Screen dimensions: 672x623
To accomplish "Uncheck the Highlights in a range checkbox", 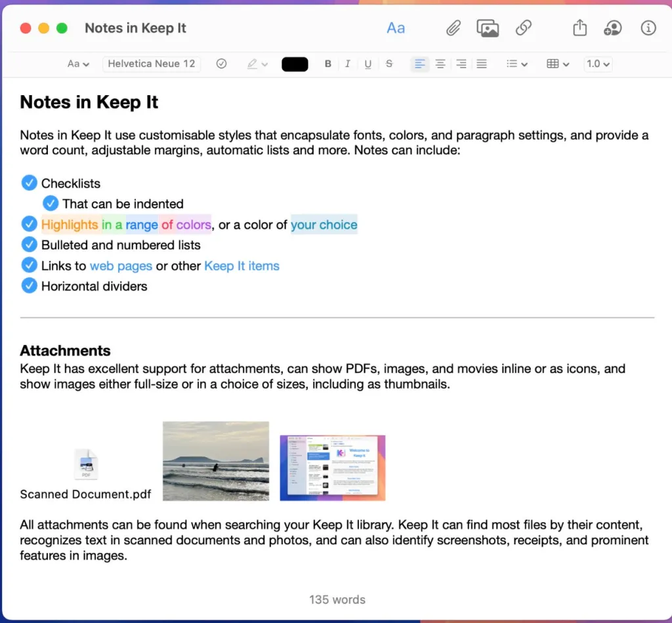I will coord(29,224).
